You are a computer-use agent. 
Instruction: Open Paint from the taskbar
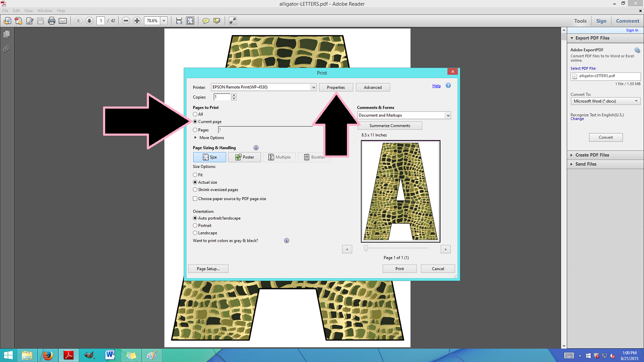pos(152,355)
